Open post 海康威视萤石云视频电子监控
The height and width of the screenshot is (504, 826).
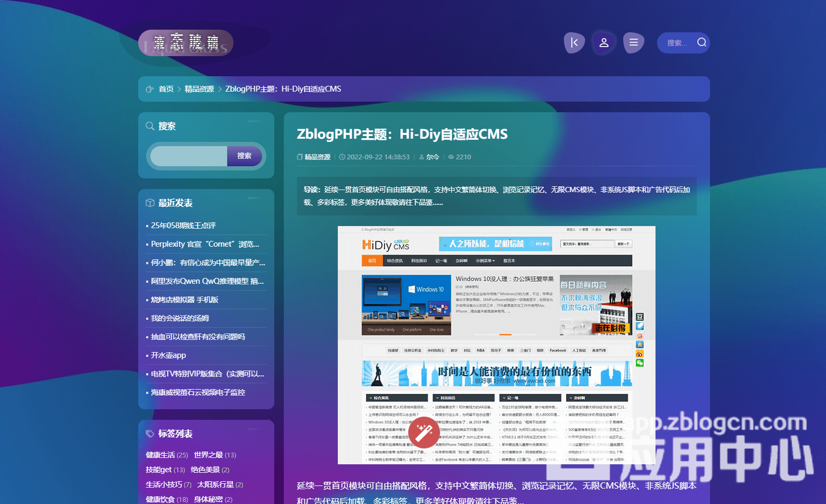(x=198, y=392)
